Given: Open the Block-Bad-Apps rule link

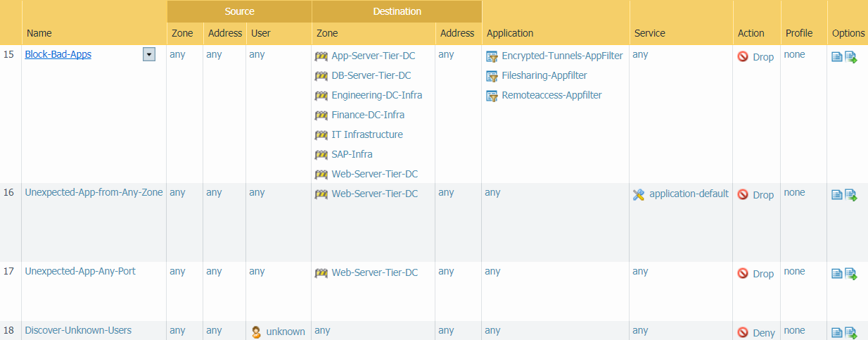Looking at the screenshot, I should [x=58, y=54].
